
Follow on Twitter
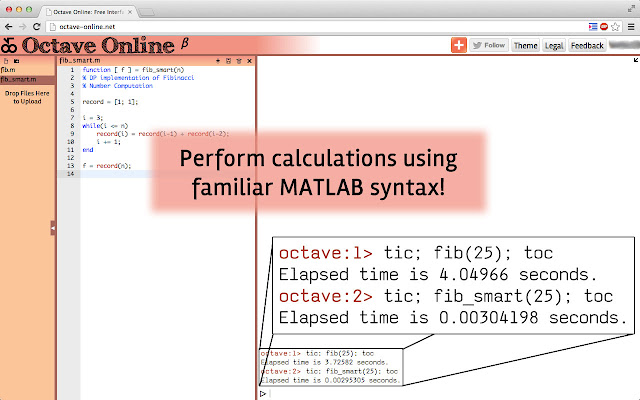click(489, 45)
